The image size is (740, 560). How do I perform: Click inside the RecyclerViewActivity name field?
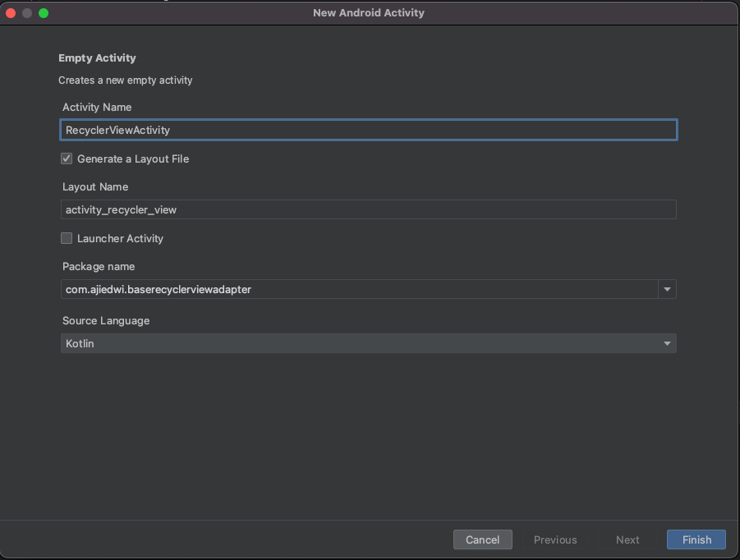click(368, 130)
